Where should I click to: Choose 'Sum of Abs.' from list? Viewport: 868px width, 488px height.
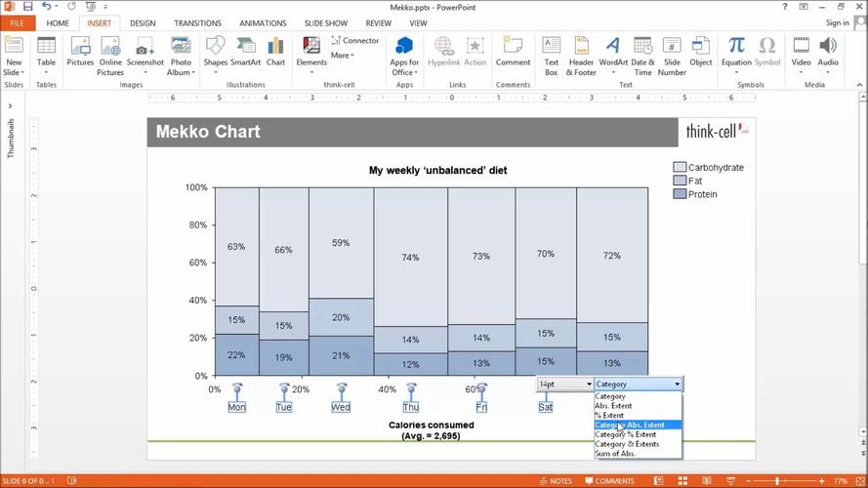click(615, 454)
